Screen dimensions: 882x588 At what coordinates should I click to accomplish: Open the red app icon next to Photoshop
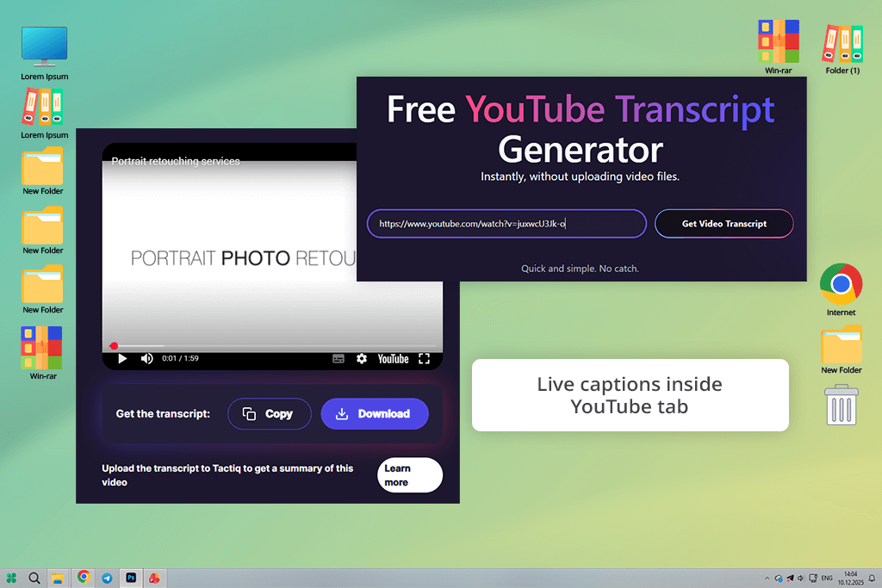tap(154, 578)
